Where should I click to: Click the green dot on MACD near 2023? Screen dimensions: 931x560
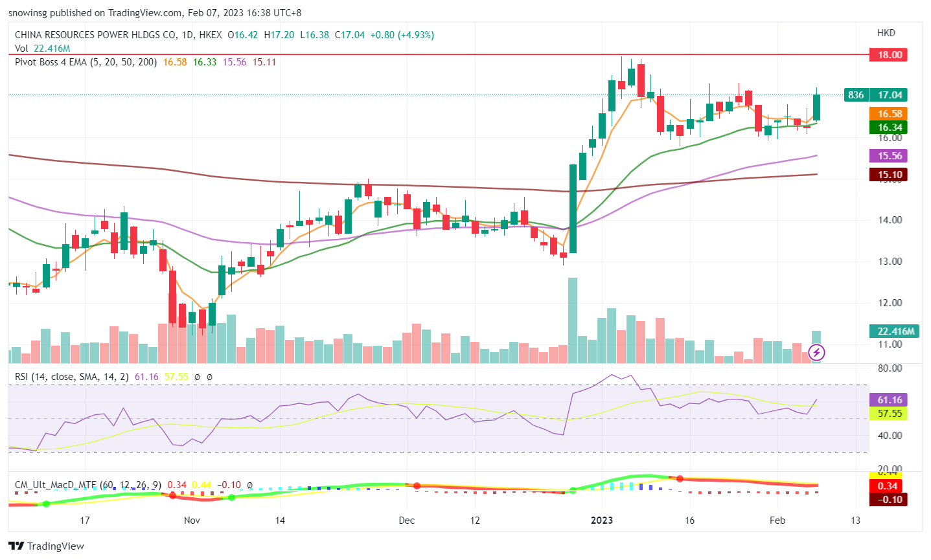(572, 491)
